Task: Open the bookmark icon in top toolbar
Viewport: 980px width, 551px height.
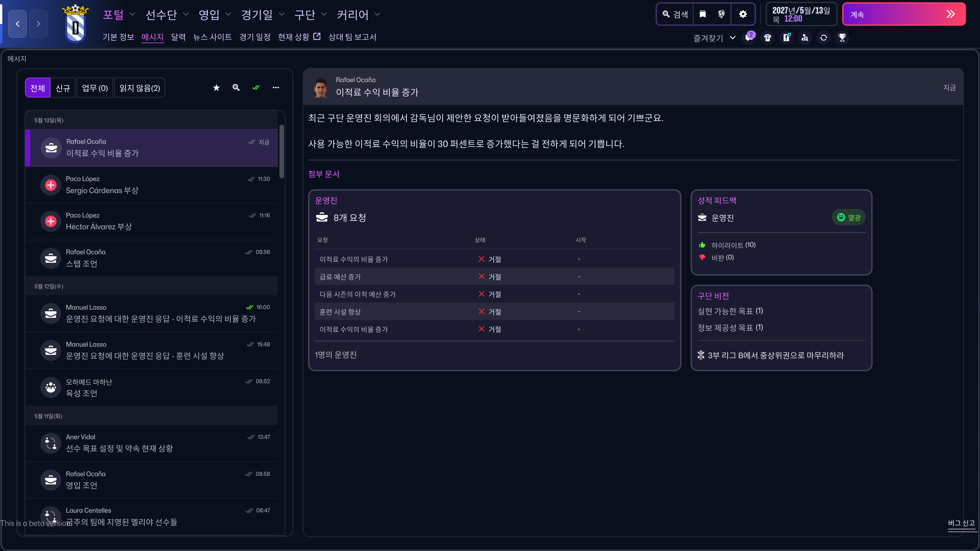Action: (x=703, y=15)
